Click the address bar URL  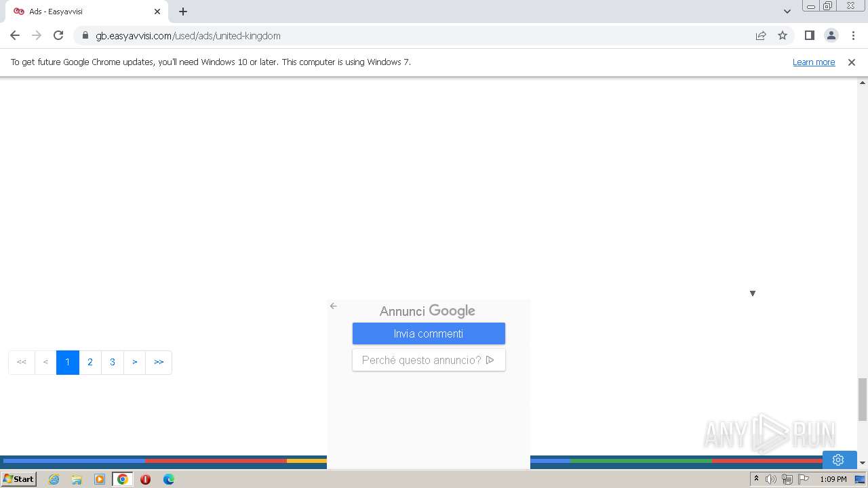[x=188, y=36]
